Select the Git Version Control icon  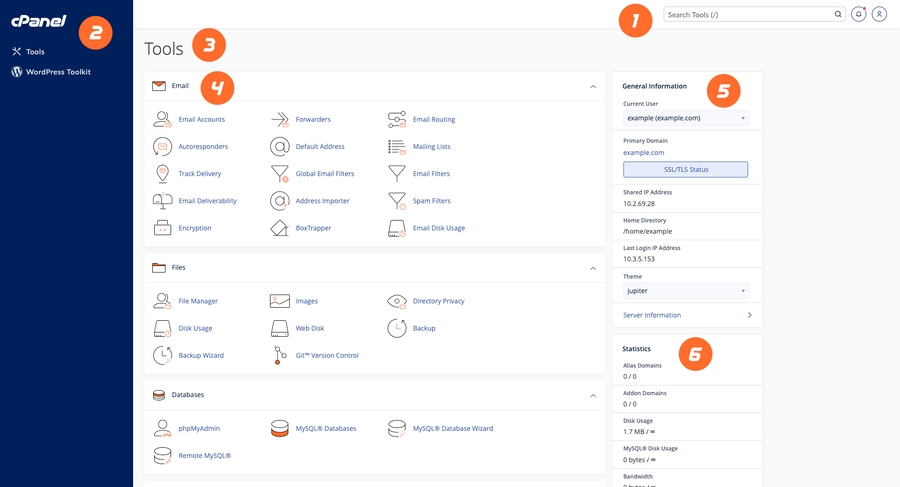click(279, 355)
